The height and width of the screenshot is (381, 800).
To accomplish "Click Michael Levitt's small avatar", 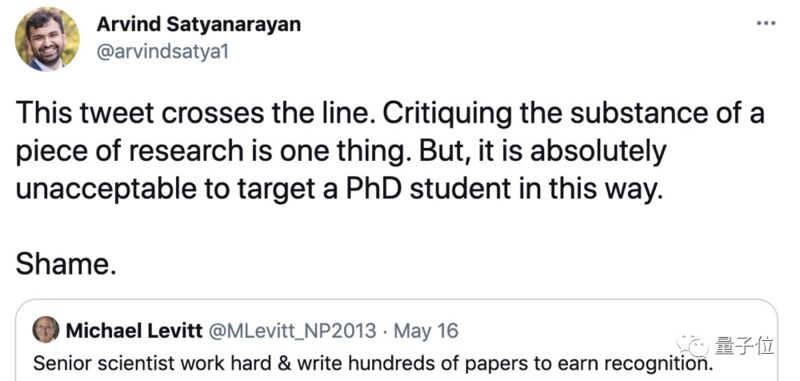I will 46,330.
